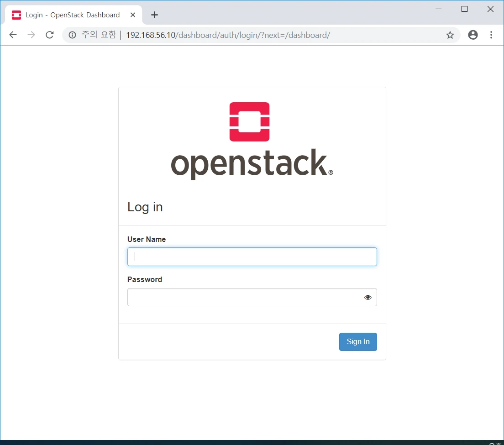Screen dimensions: 504x445
Task: Open the Chrome profile avatar
Action: [473, 35]
